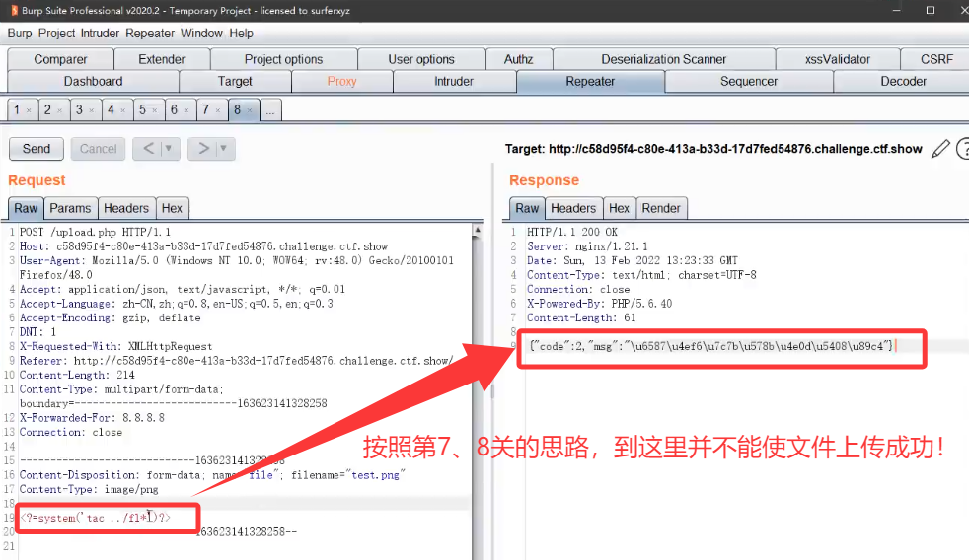Select Repeater request tab 7
Screen dimensions: 969x560
(206, 109)
